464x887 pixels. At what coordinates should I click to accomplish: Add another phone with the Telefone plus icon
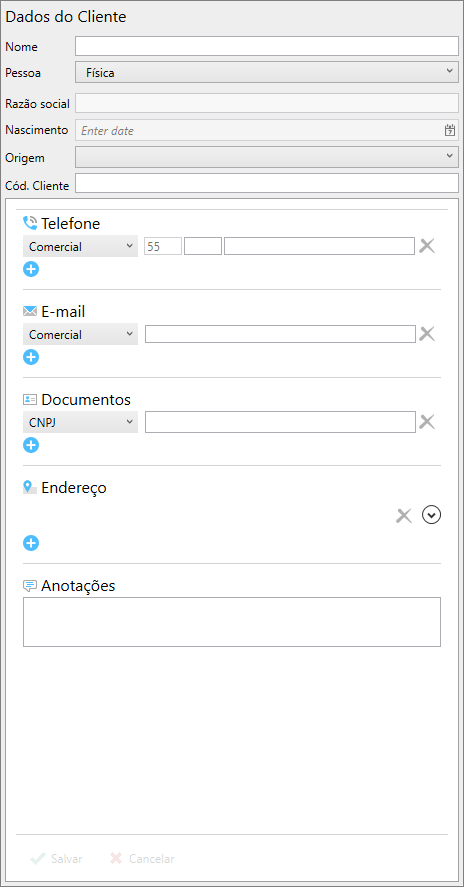(x=31, y=269)
